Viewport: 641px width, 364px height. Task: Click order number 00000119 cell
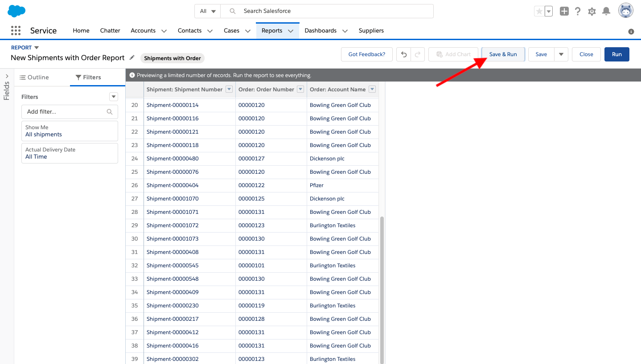pos(271,306)
